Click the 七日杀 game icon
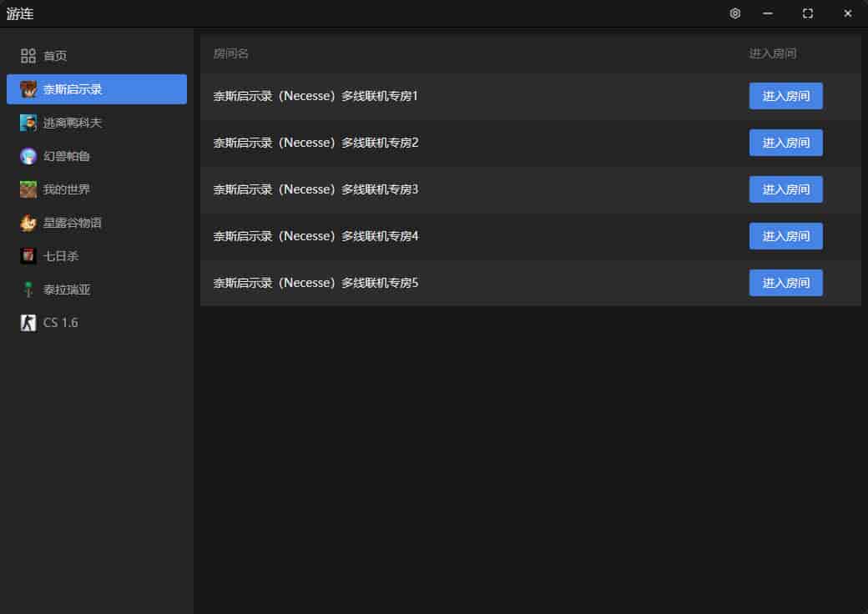The height and width of the screenshot is (614, 868). click(28, 256)
